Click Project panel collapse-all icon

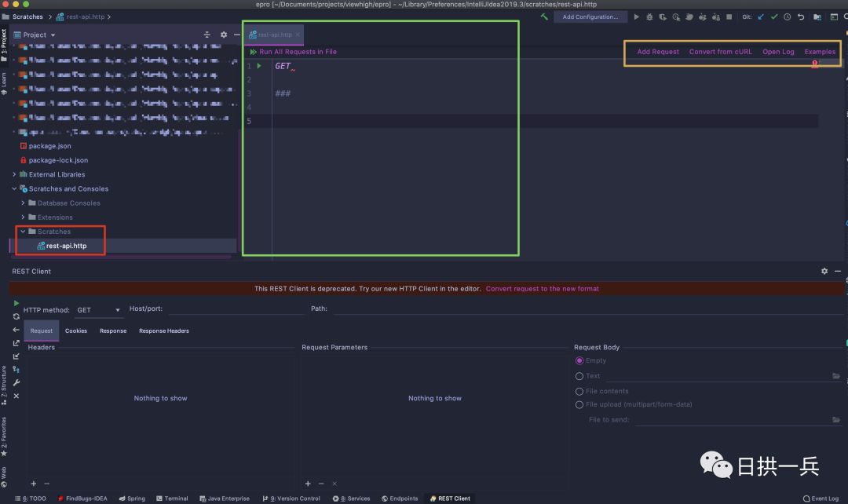pyautogui.click(x=207, y=35)
